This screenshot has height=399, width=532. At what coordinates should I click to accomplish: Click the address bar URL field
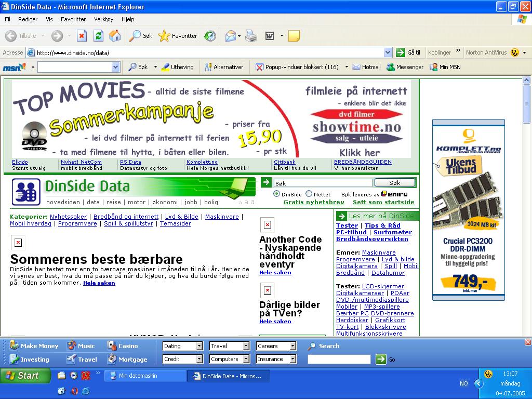pyautogui.click(x=210, y=52)
